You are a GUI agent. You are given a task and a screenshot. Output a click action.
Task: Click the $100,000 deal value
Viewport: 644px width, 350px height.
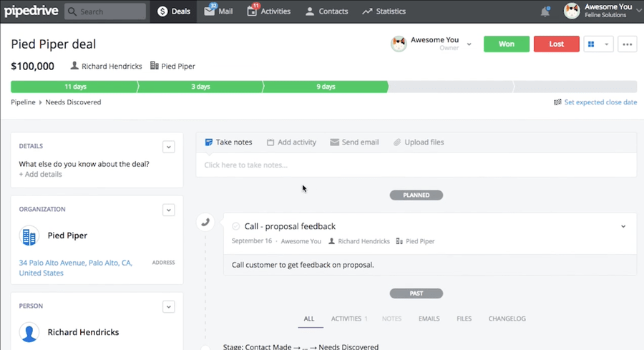32,66
